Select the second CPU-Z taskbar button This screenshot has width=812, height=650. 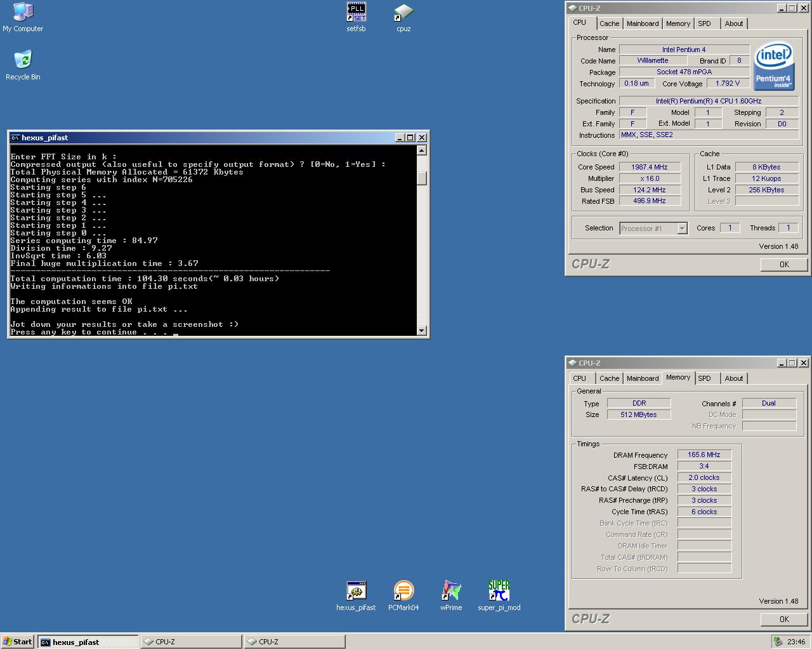(294, 642)
